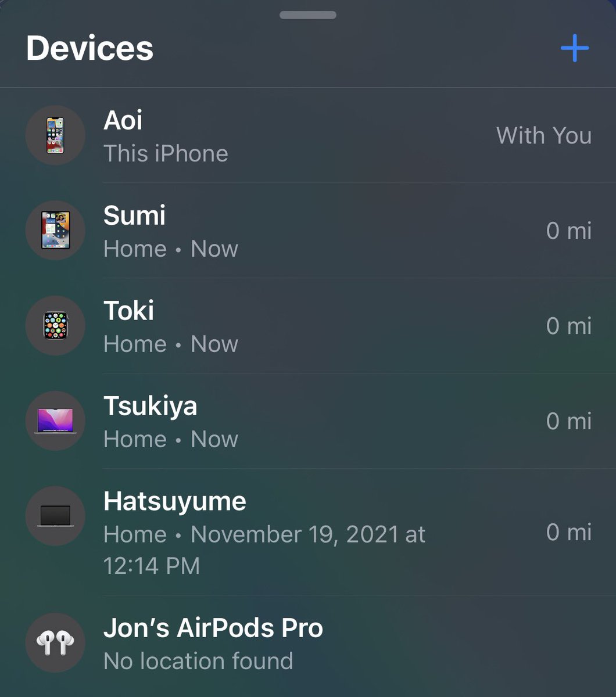
Task: Tap the AirPods icon for Jon's AirPods Pro
Action: (55, 643)
